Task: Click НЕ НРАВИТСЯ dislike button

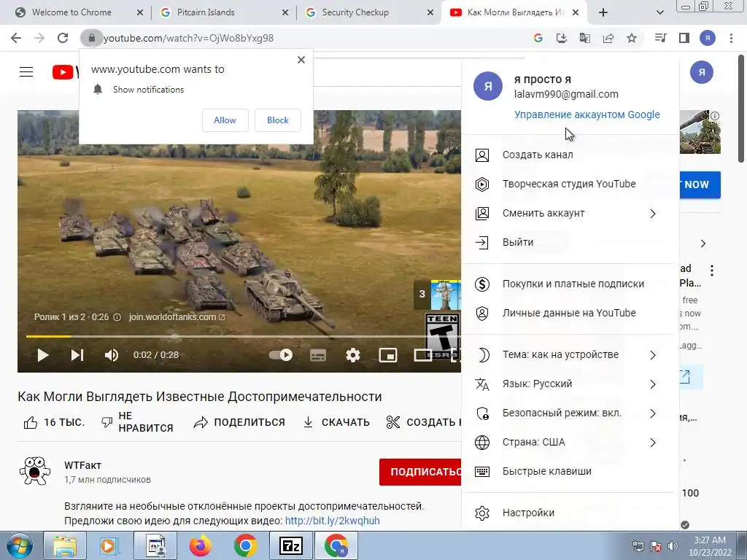Action: click(x=137, y=422)
